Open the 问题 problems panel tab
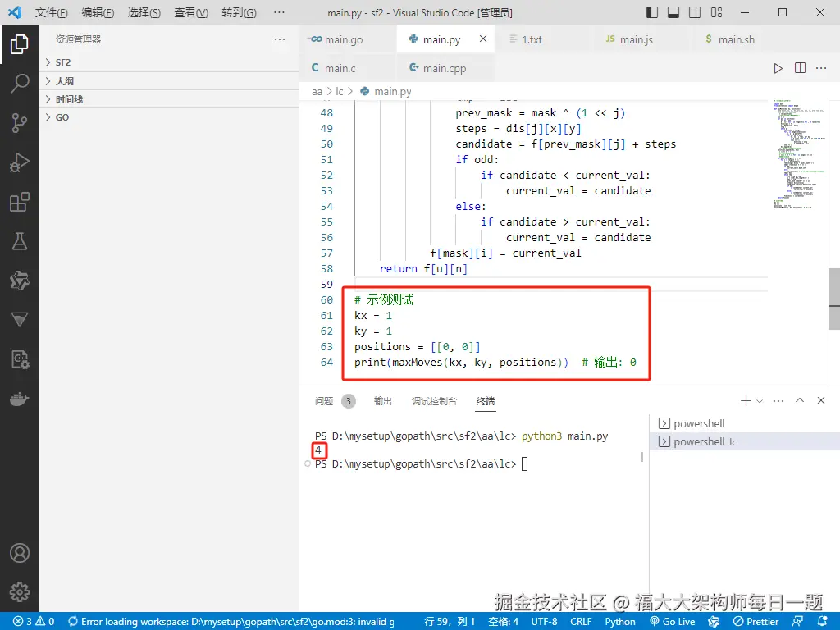Screen dimensions: 840x630 (334, 400)
